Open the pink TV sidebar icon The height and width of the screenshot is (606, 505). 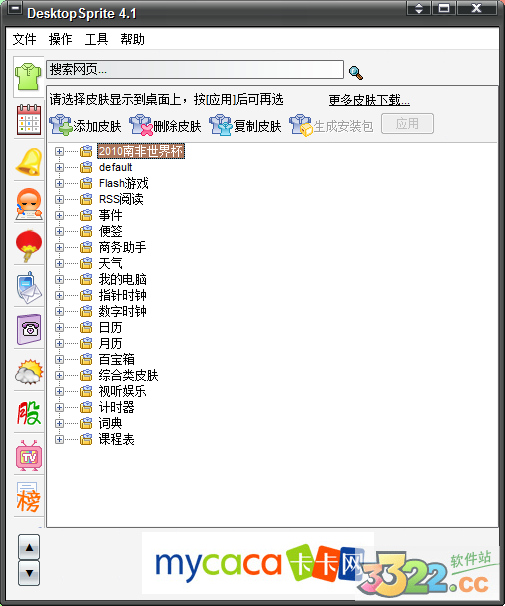pos(29,456)
